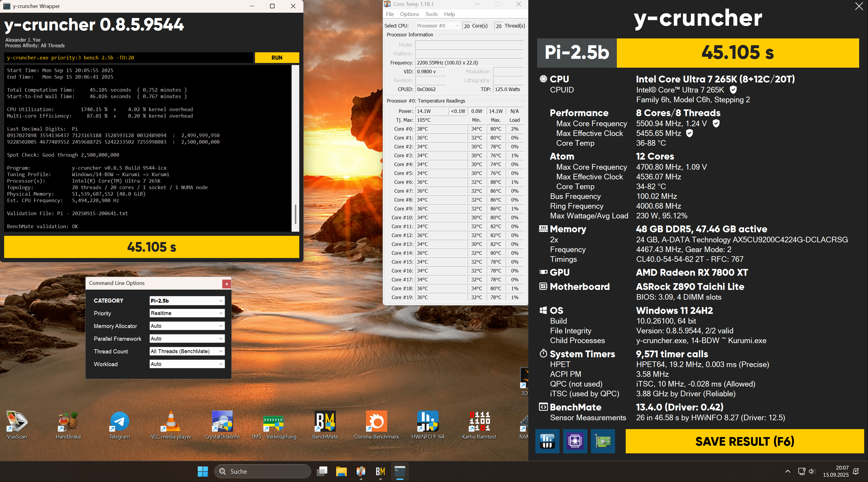Open the VLC media player desktop icon

coord(171,422)
